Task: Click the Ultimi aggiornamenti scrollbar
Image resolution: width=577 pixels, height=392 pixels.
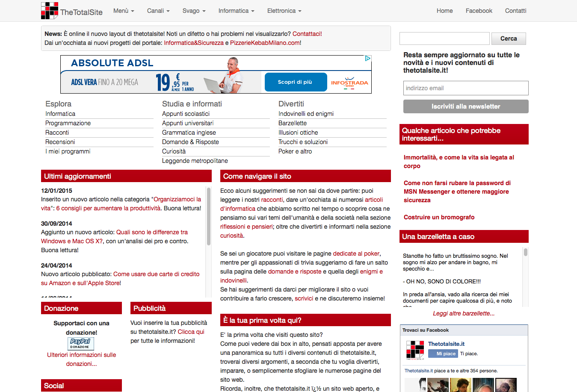Action: coord(209,216)
